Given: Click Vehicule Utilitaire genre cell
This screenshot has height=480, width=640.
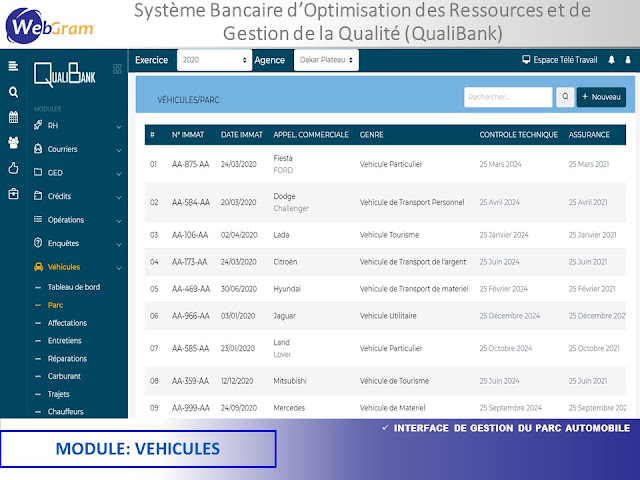Looking at the screenshot, I should click(x=388, y=316).
